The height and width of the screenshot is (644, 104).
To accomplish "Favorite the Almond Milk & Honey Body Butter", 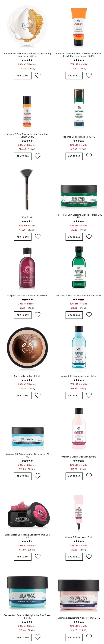I will click(38, 75).
